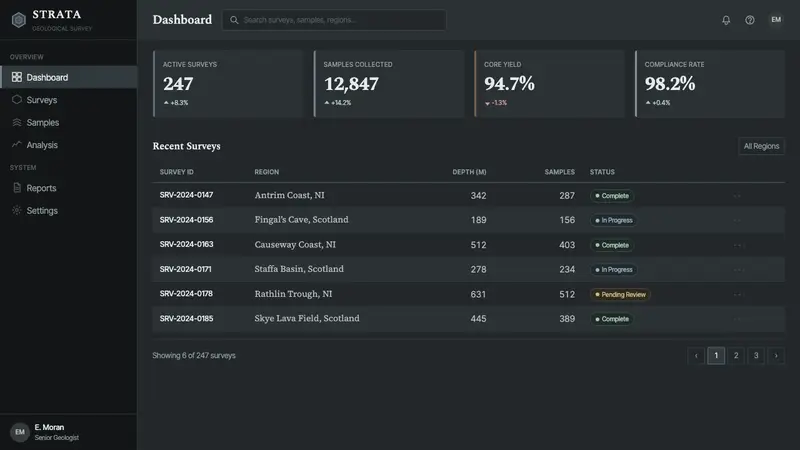The image size is (800, 450).
Task: Click the Strata hexagon logo icon
Action: click(x=19, y=20)
